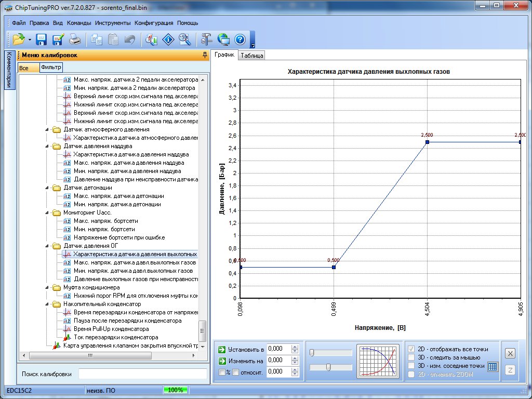Click the globe and monitor icon
The image size is (532, 399).
click(x=223, y=39)
